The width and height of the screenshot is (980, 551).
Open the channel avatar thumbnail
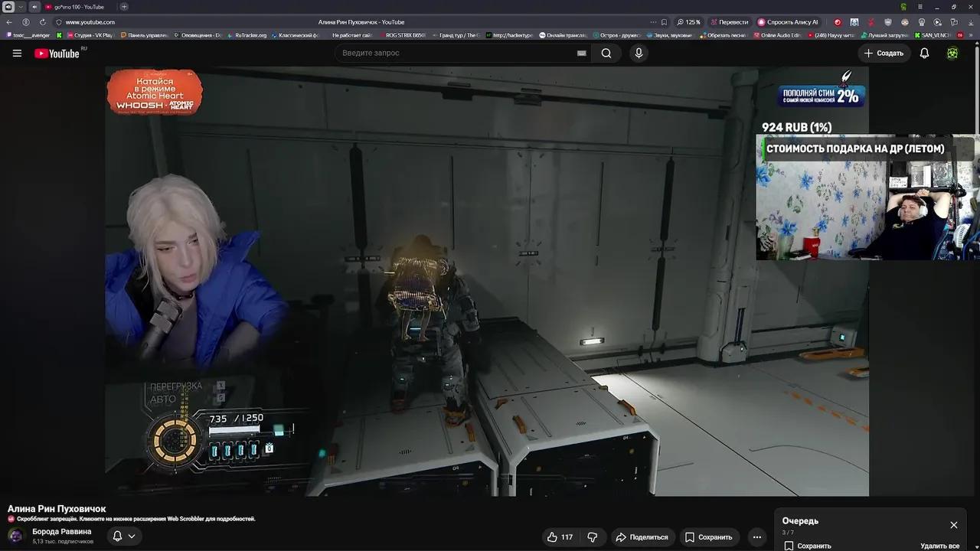(x=15, y=536)
